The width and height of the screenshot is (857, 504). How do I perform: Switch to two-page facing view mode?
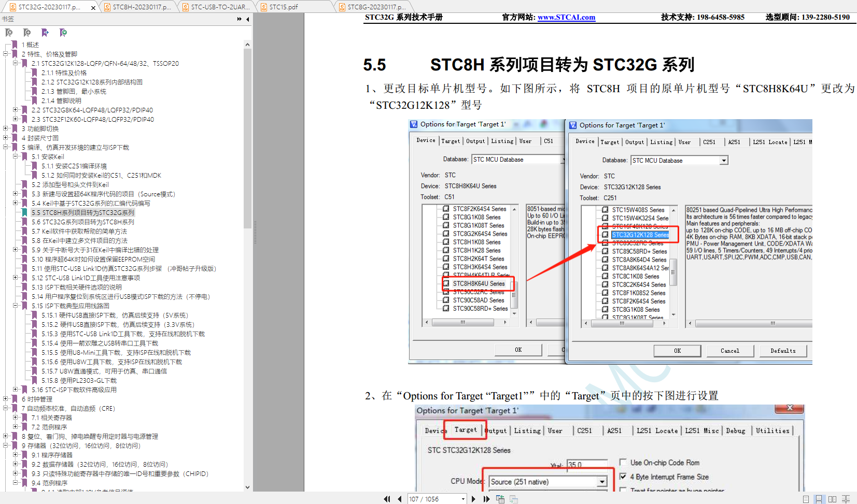[832, 499]
